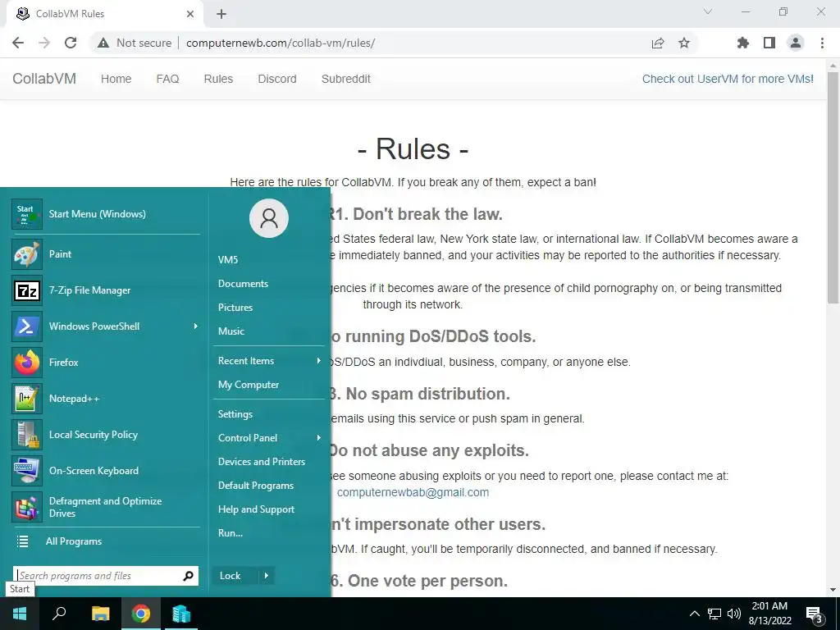Bookmark this page with the star icon
Screen dimensions: 840x630
[x=684, y=43]
